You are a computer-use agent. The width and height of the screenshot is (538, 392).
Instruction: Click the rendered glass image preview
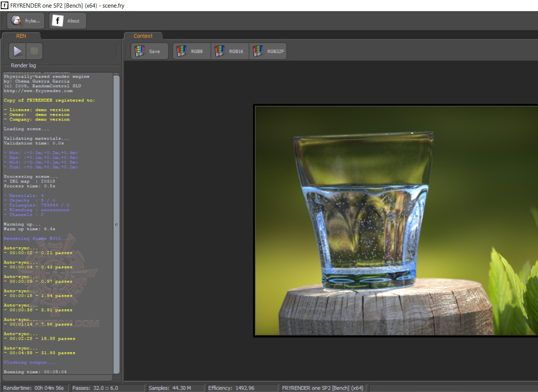396,221
